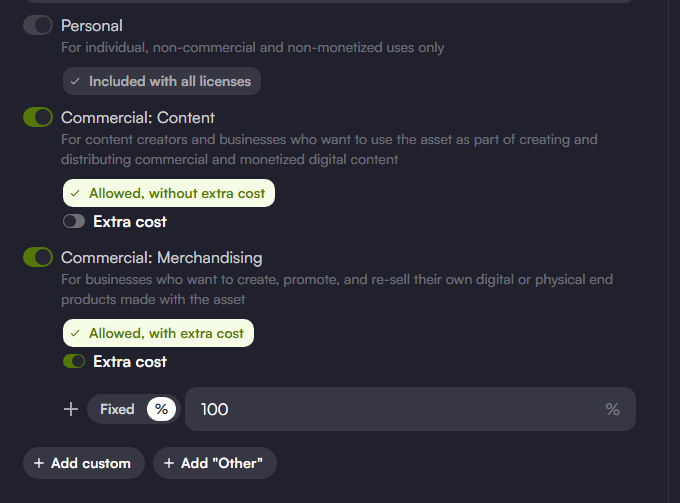Enable Extra cost under Commercial: Content
This screenshot has height=503, width=680.
pyautogui.click(x=74, y=221)
